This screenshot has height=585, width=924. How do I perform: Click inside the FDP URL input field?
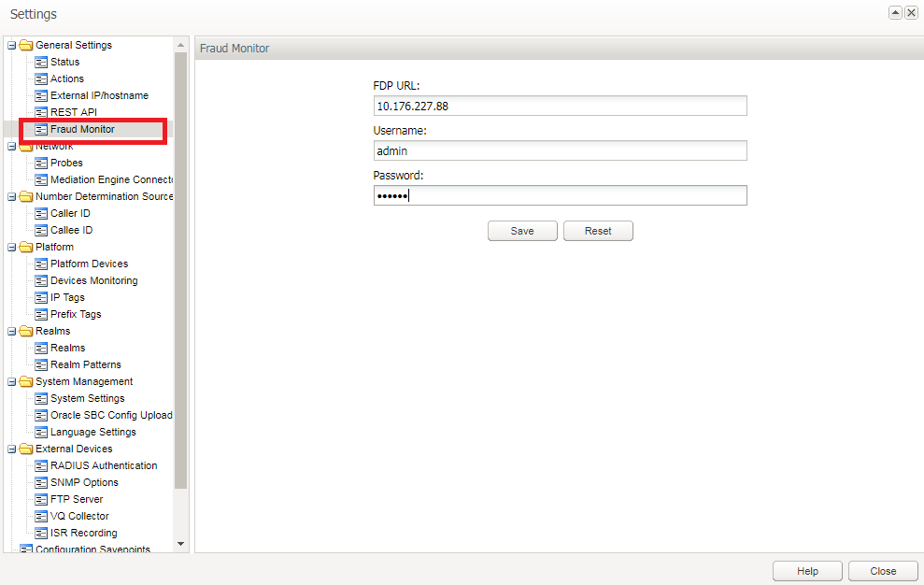tap(560, 105)
